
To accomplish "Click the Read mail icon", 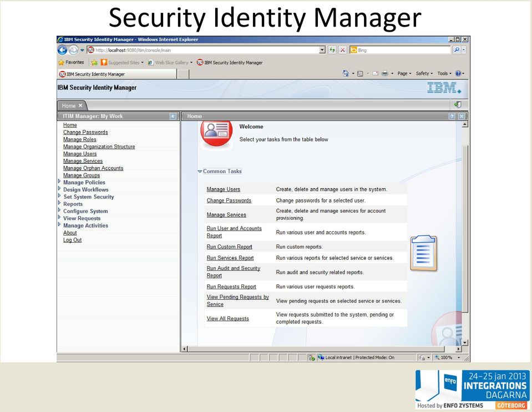I will coord(375,73).
